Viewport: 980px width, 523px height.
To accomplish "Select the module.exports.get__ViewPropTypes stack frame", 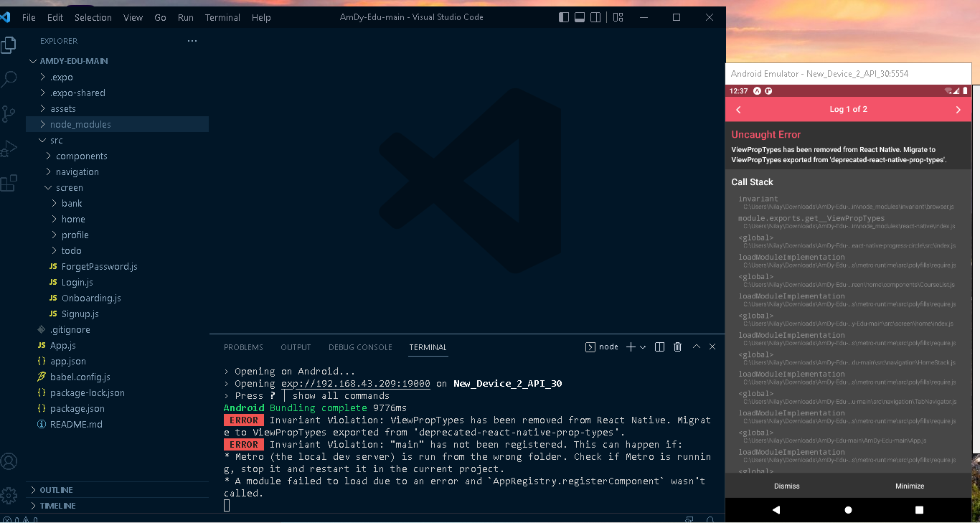I will [x=848, y=222].
